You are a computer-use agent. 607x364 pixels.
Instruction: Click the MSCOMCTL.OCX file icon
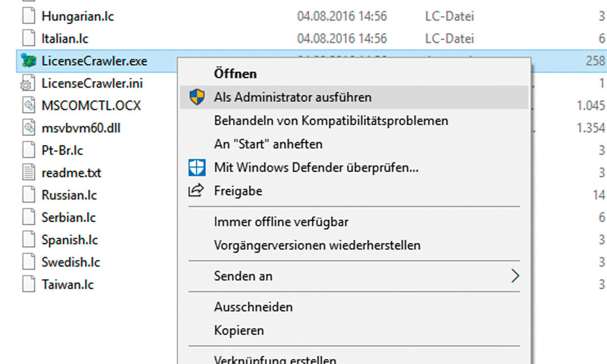pyautogui.click(x=28, y=106)
